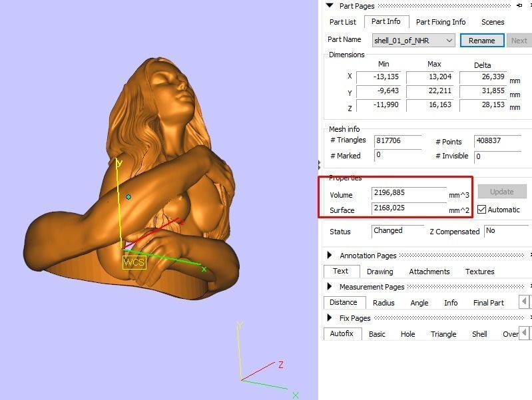Open the Shell fix tab
The image size is (532, 400).
(480, 334)
